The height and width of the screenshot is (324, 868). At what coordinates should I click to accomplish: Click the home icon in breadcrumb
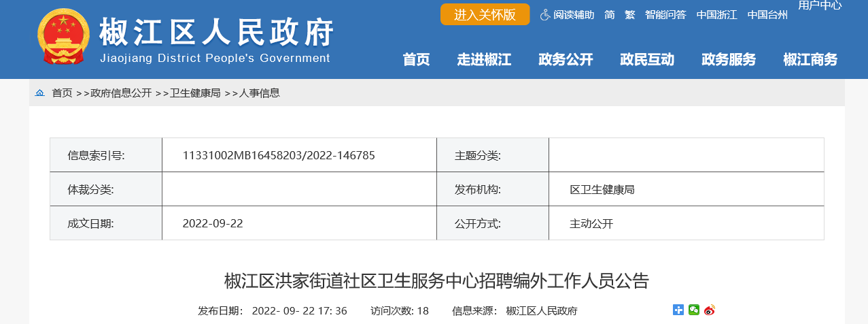point(39,93)
